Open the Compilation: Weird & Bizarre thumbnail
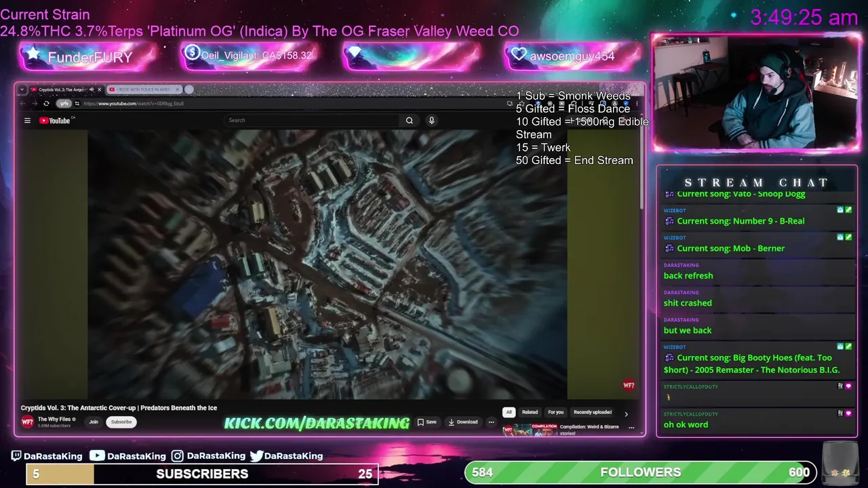The image size is (868, 488). 529,429
